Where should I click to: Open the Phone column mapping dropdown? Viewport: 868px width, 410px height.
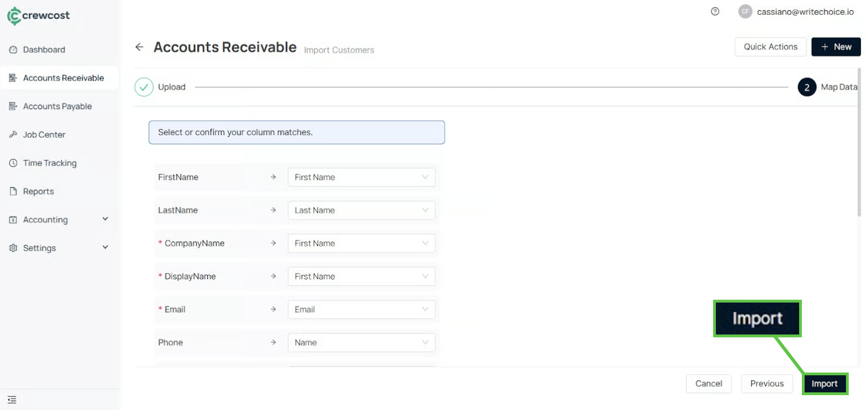click(361, 343)
